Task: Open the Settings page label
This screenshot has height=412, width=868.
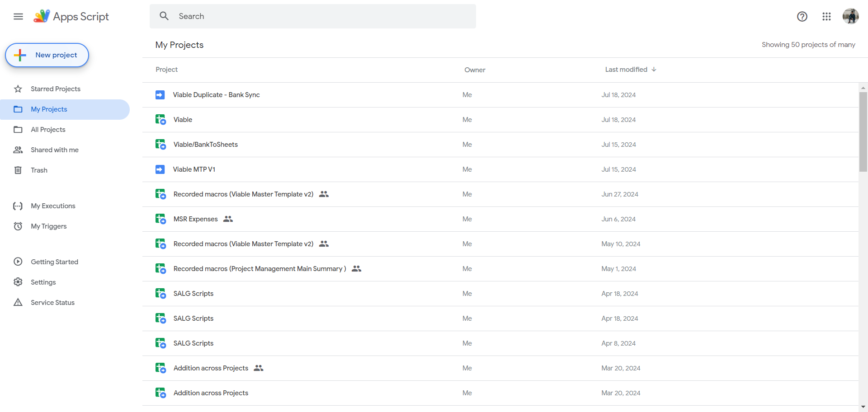Action: tap(43, 282)
